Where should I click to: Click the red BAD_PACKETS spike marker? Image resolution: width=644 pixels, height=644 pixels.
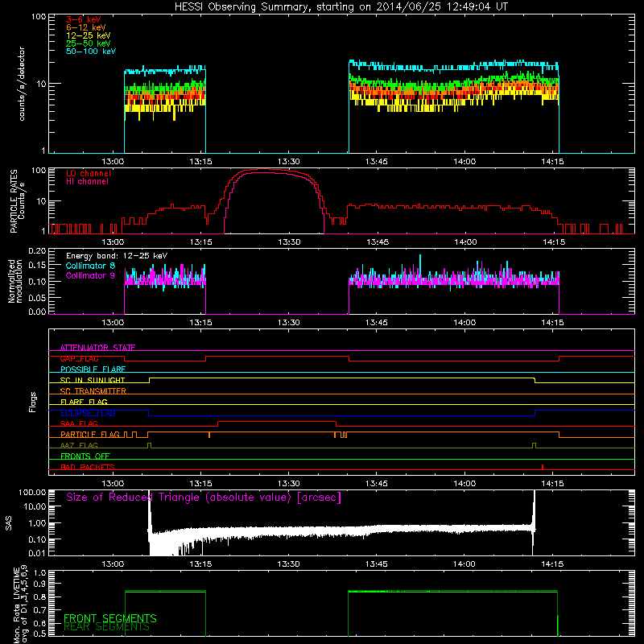pyautogui.click(x=543, y=467)
